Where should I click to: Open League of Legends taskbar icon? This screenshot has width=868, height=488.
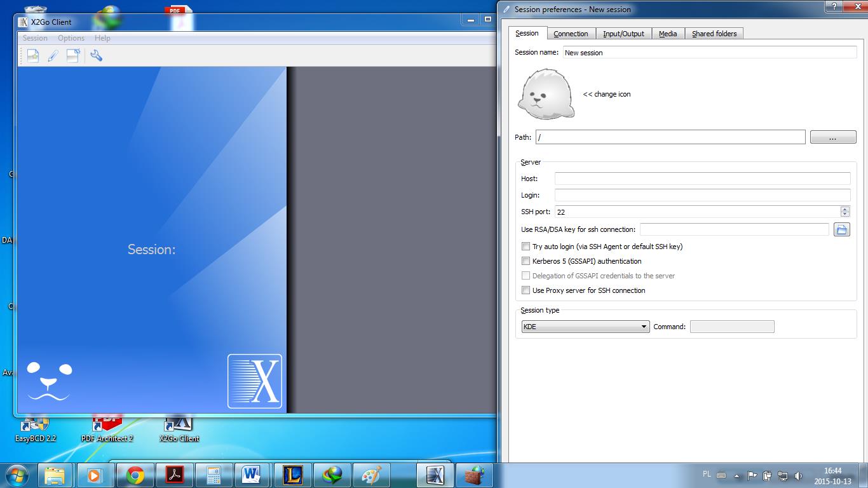(x=292, y=475)
